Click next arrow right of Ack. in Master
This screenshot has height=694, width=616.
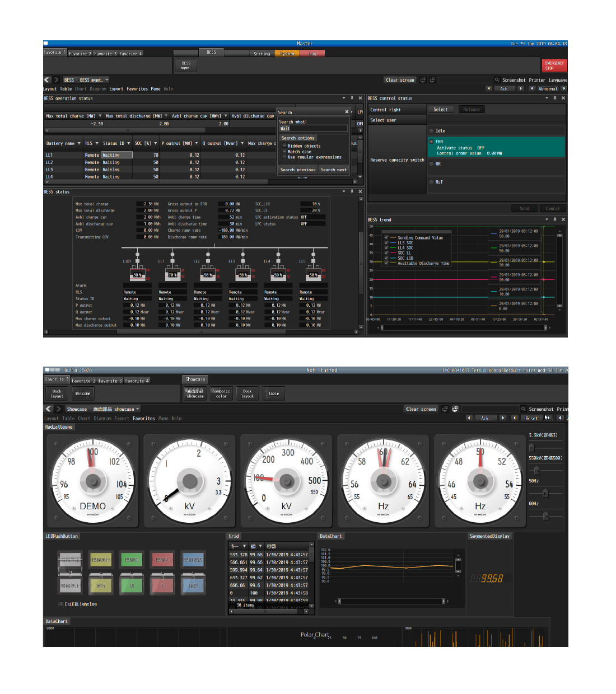pos(521,88)
